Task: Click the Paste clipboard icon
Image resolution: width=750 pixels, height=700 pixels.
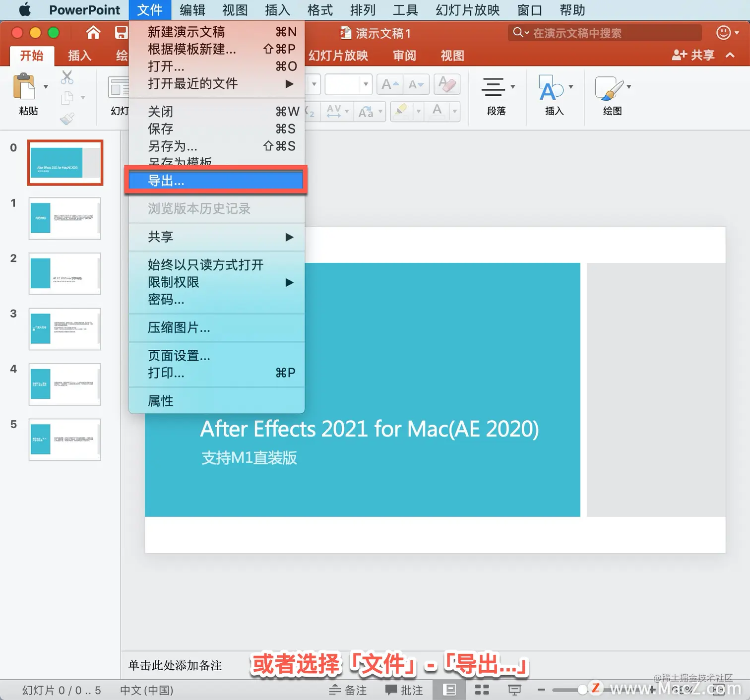Action: tap(24, 87)
